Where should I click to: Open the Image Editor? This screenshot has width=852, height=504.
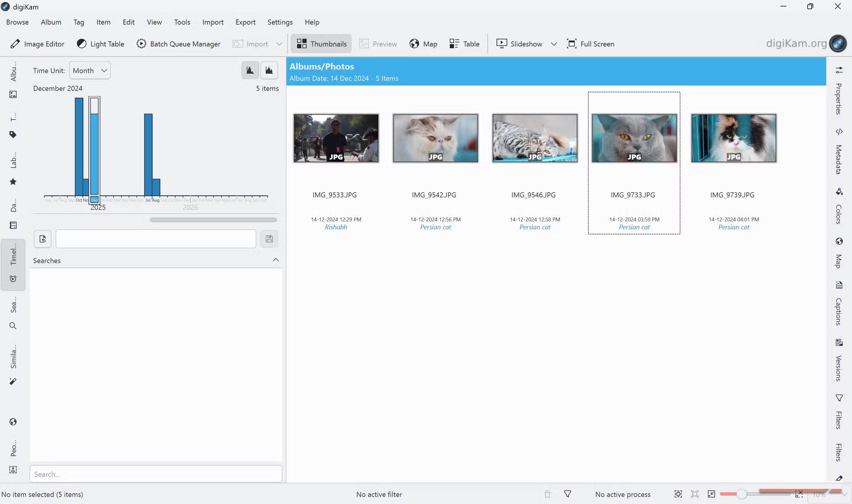click(37, 44)
